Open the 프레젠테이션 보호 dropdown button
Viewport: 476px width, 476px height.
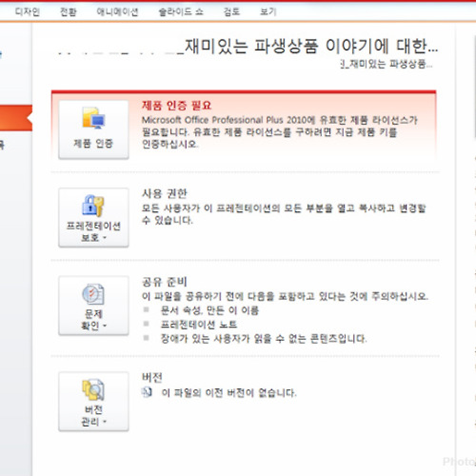[x=93, y=217]
